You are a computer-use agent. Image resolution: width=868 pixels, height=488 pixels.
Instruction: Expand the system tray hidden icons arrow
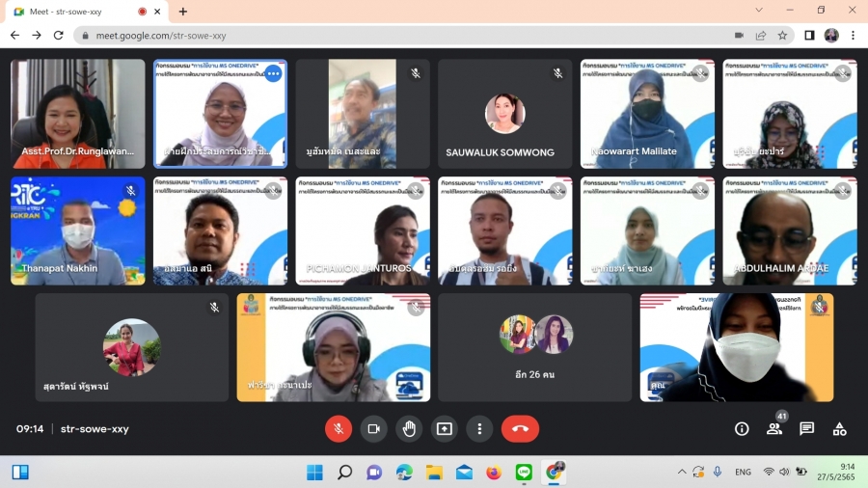click(x=682, y=473)
